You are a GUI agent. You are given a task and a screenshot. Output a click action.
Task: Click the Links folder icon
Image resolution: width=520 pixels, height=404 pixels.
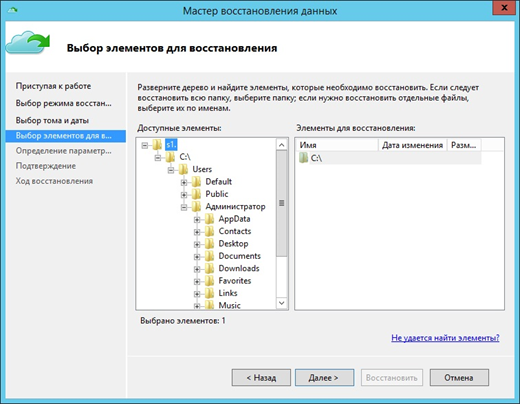(209, 293)
